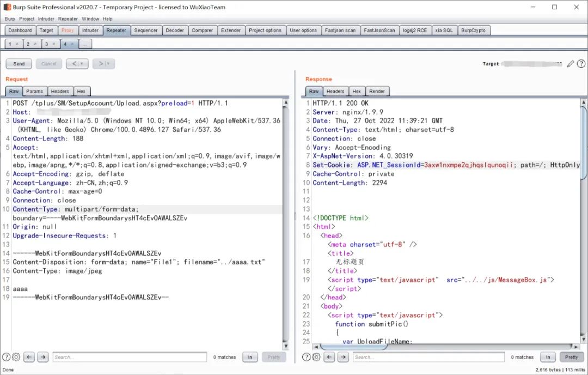Open the Intruder menu in menu bar
588x375 pixels.
(x=46, y=19)
